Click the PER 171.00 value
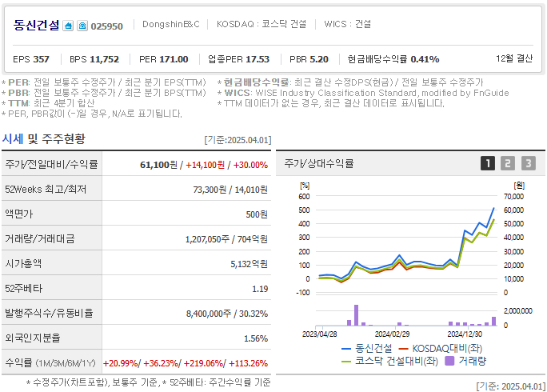The width and height of the screenshot is (547, 392). click(x=164, y=59)
